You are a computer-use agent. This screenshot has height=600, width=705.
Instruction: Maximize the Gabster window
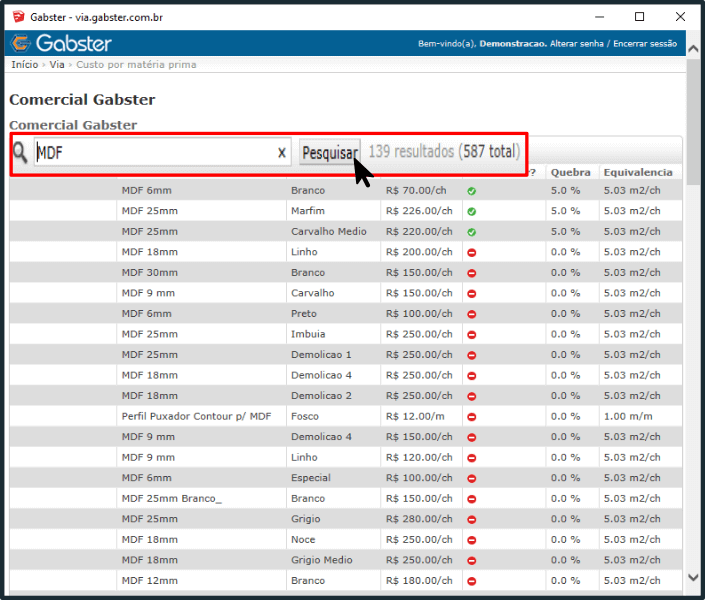tap(639, 17)
